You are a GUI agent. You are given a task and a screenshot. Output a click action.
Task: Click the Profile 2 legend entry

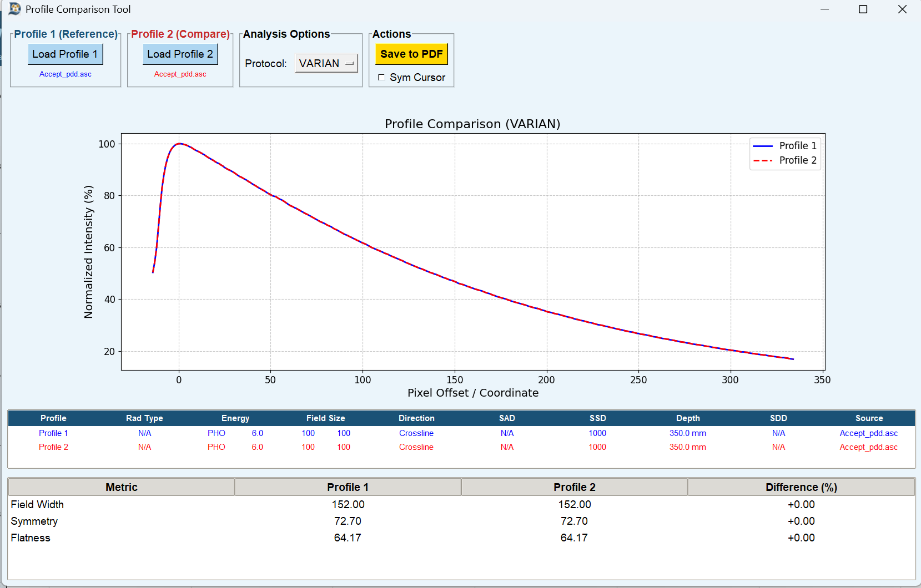click(785, 160)
